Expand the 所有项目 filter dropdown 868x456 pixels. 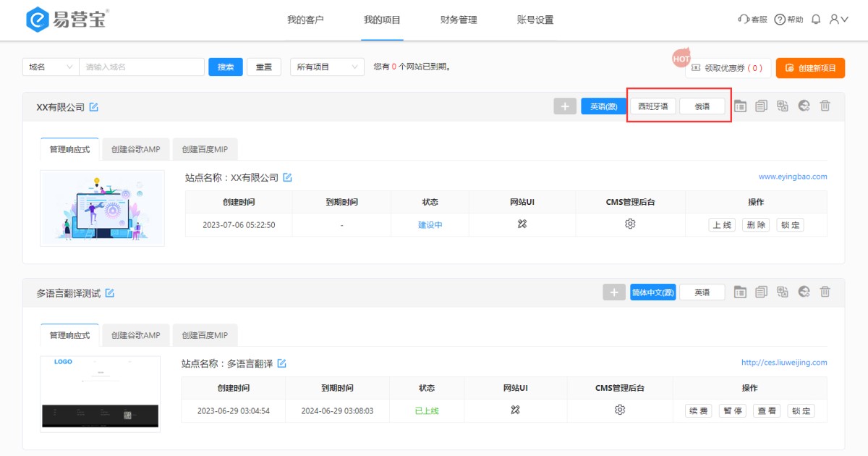click(327, 67)
